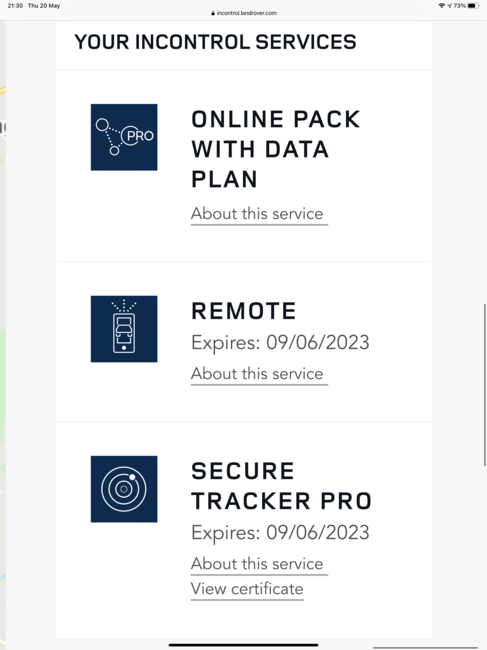
Task: Tap the Wi-Fi status icon
Action: (442, 5)
